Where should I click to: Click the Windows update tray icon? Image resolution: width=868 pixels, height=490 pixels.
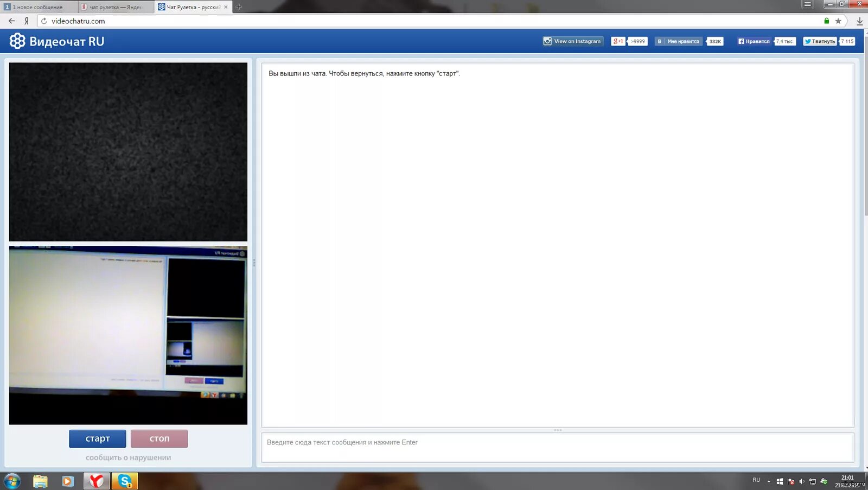coord(780,481)
